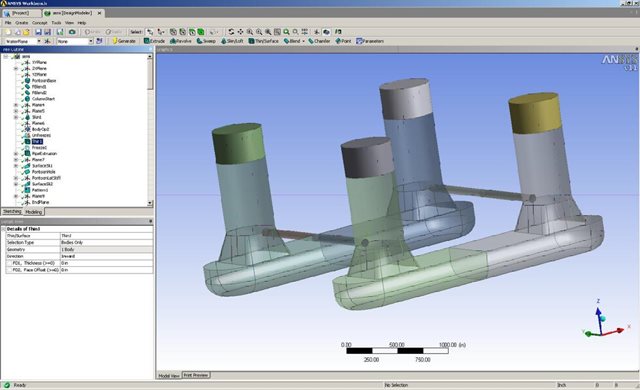Select the Sweep tool

(x=206, y=41)
